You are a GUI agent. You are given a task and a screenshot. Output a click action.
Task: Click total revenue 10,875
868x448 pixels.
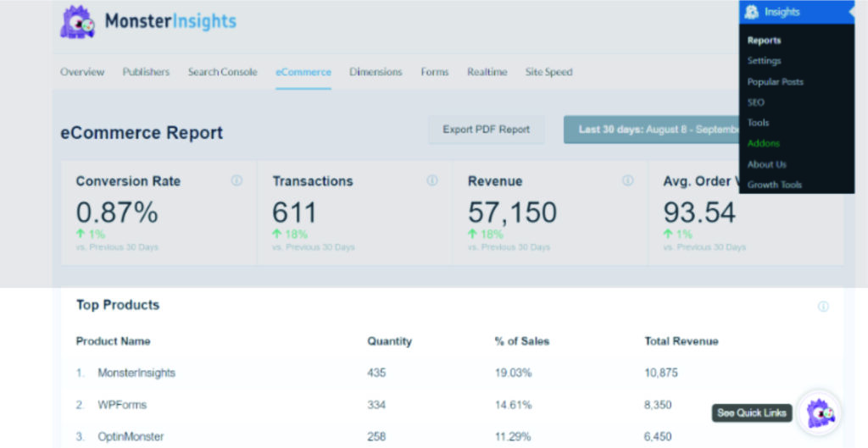[x=661, y=373]
